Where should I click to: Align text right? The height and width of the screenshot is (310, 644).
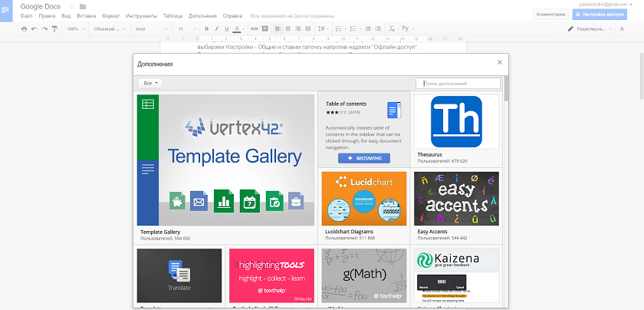(x=298, y=29)
